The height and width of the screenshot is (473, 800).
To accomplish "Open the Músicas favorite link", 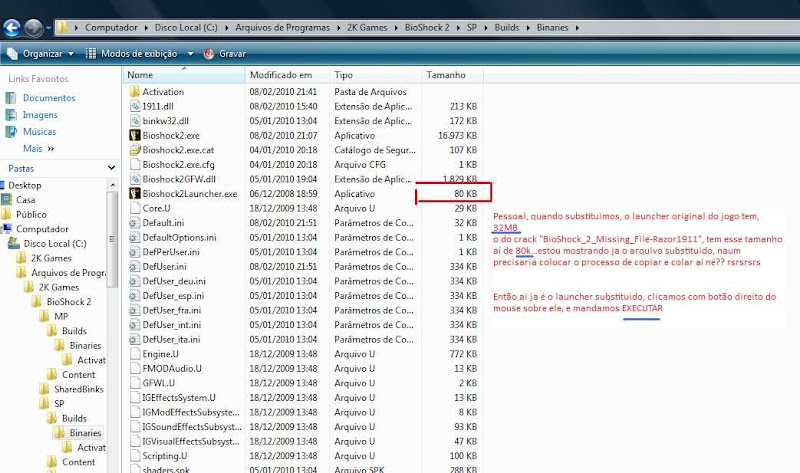I will [x=39, y=132].
